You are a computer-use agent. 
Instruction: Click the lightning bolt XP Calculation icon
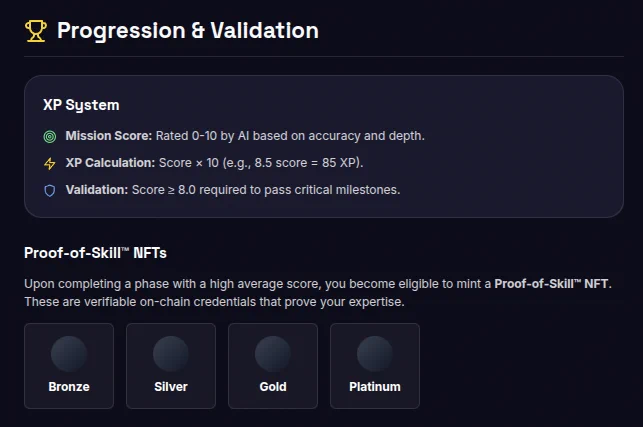point(50,164)
